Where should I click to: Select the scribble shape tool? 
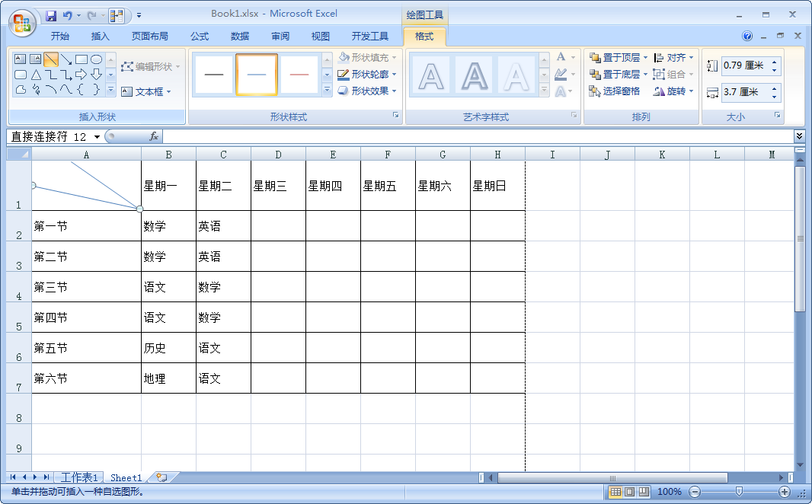(x=35, y=90)
